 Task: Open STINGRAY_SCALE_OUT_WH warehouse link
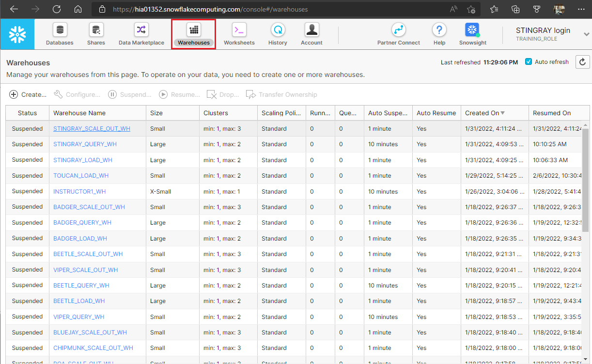click(x=92, y=129)
